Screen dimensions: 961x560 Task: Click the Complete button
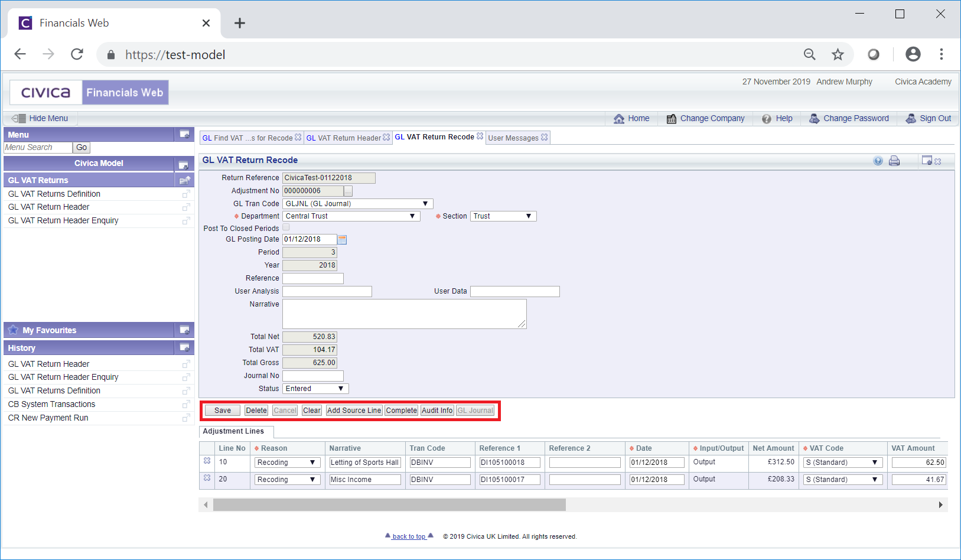pyautogui.click(x=402, y=411)
